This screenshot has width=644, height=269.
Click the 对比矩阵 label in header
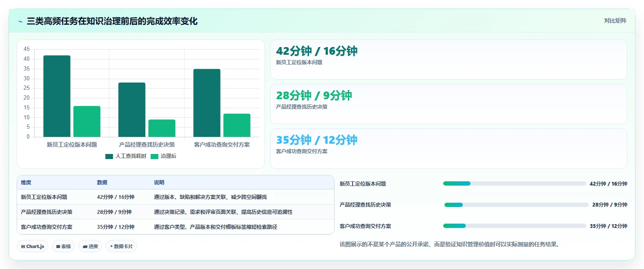click(615, 21)
